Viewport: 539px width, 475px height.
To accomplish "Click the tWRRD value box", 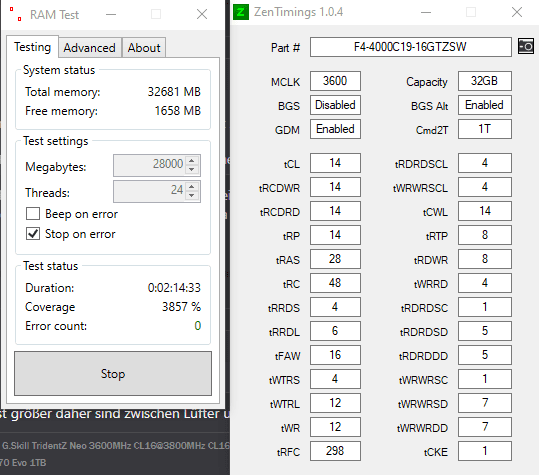I will [484, 283].
